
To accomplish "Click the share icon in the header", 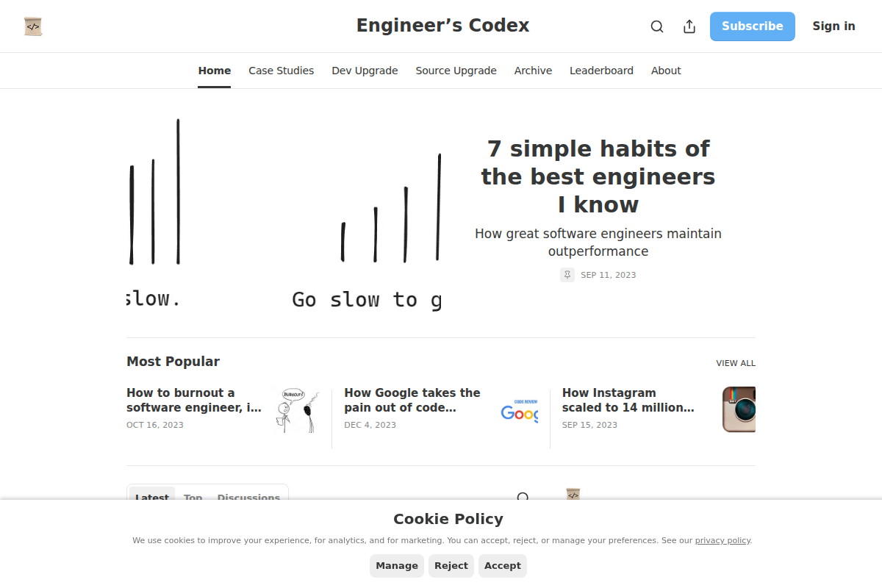I will pyautogui.click(x=689, y=26).
